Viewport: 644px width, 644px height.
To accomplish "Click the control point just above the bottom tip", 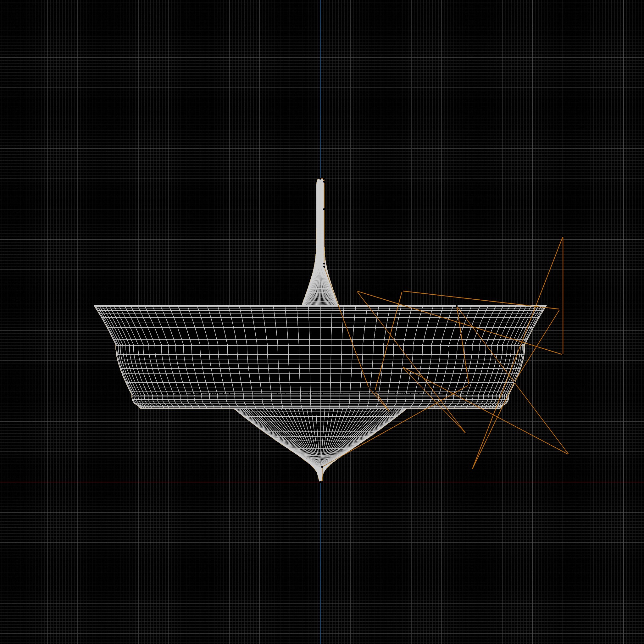I will (322, 467).
